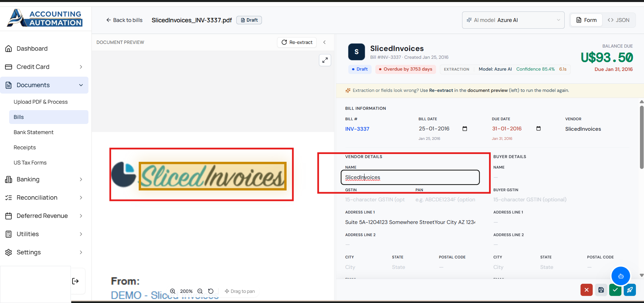Click the Documents sidebar icon
Viewport: 644px width, 303px height.
[9, 85]
